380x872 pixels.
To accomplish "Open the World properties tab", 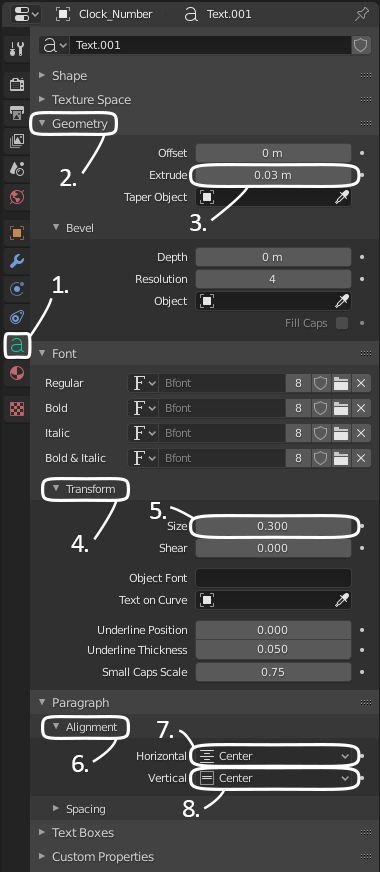I will point(17,196).
